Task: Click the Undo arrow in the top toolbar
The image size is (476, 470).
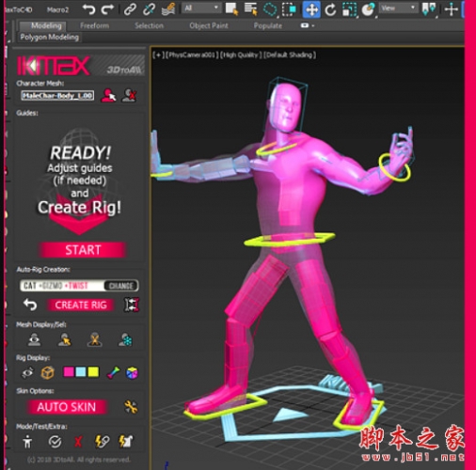Action: 89,9
